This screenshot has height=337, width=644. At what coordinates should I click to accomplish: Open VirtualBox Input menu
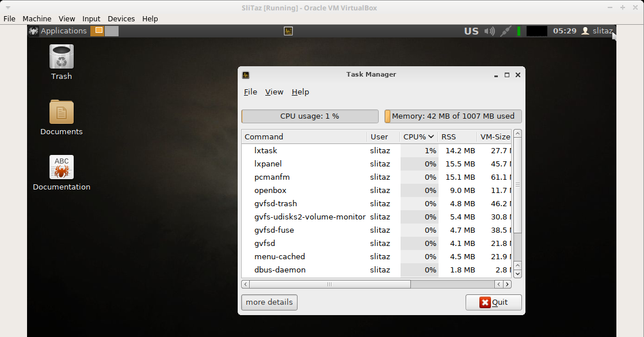(91, 18)
